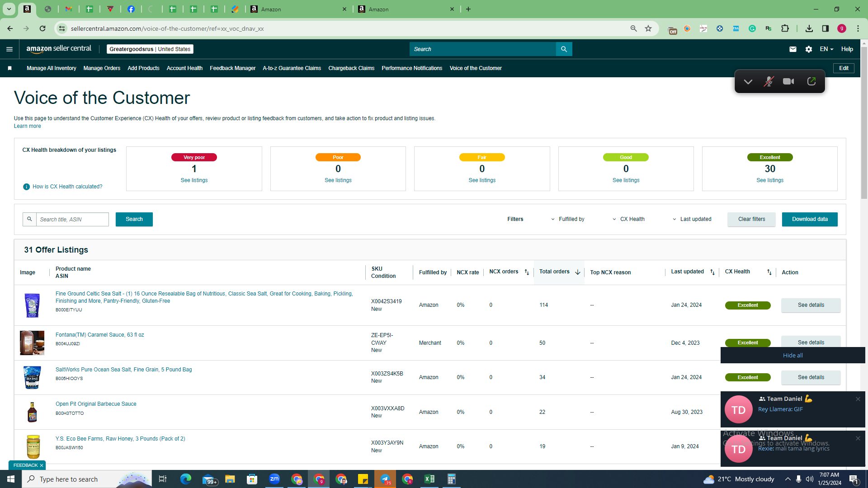Open a new Chrome tab

tap(468, 9)
